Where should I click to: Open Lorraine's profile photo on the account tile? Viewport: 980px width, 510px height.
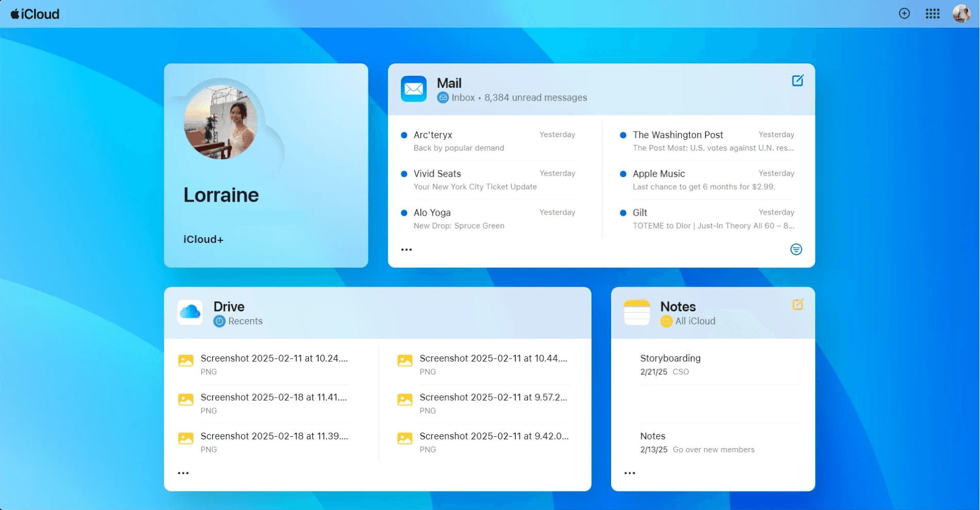221,122
